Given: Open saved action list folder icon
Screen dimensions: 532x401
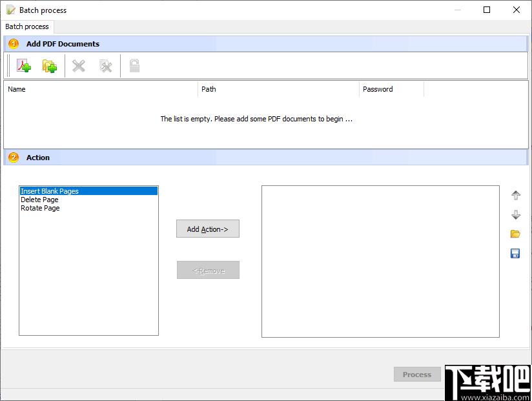Looking at the screenshot, I should [x=515, y=234].
